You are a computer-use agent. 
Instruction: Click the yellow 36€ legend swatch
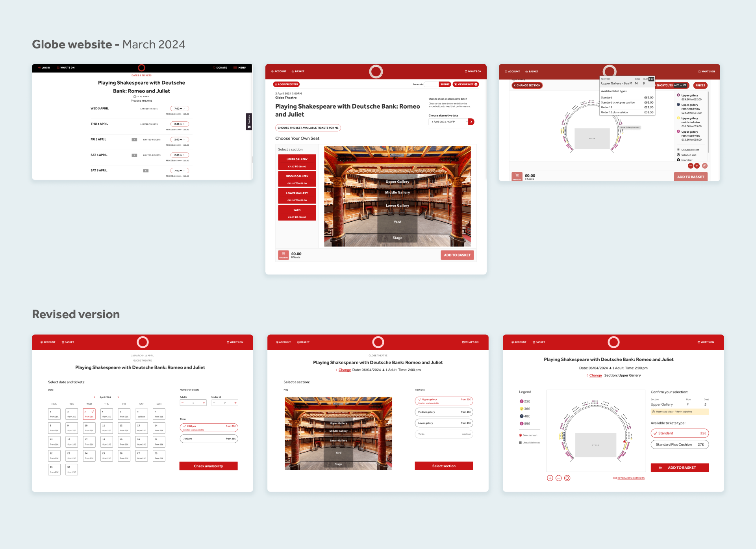click(x=522, y=409)
